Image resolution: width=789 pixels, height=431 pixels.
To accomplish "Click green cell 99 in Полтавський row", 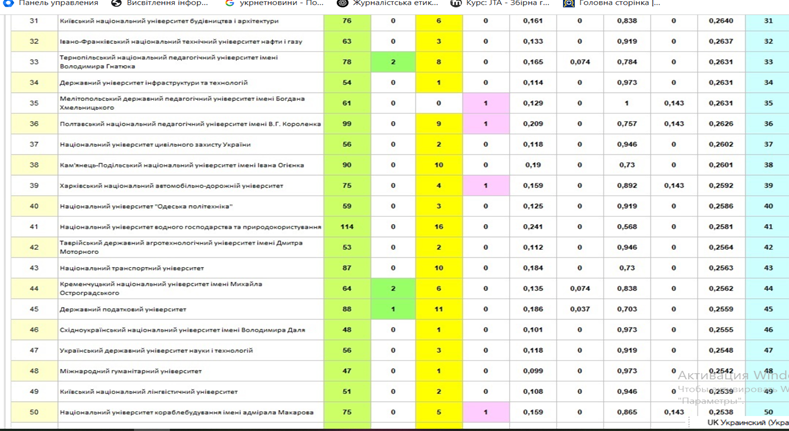I will (x=347, y=124).
